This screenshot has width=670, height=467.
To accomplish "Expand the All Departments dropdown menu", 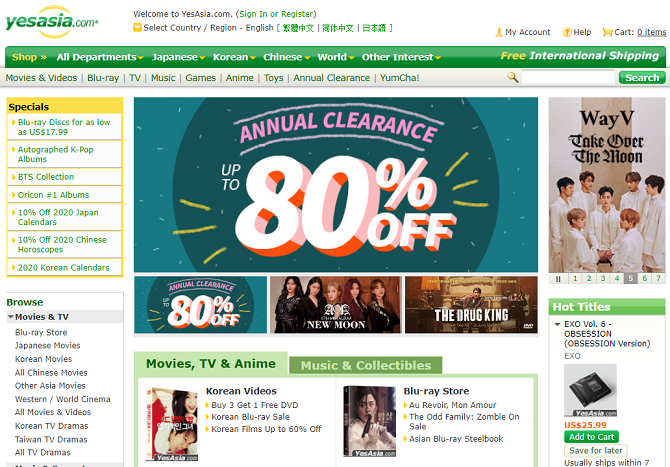I will pyautogui.click(x=100, y=57).
